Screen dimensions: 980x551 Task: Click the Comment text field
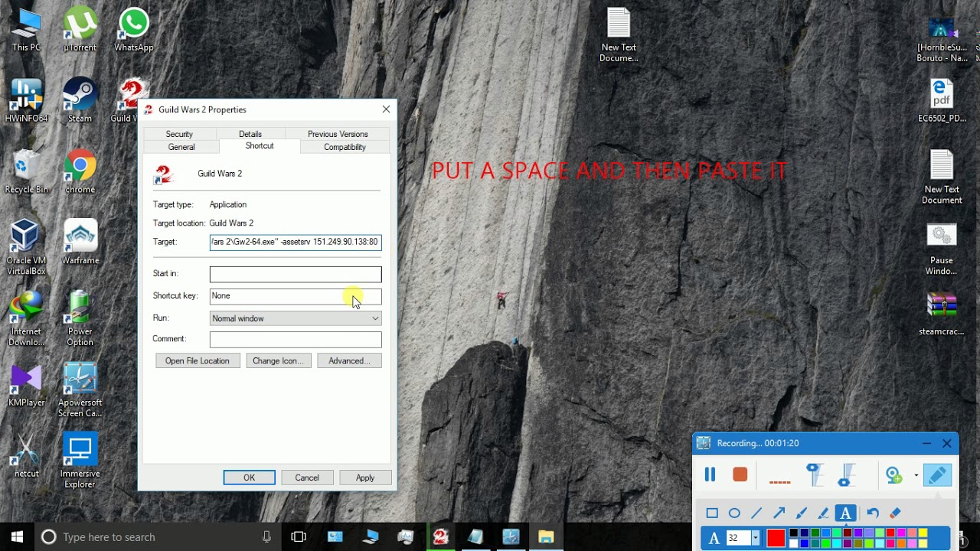296,340
